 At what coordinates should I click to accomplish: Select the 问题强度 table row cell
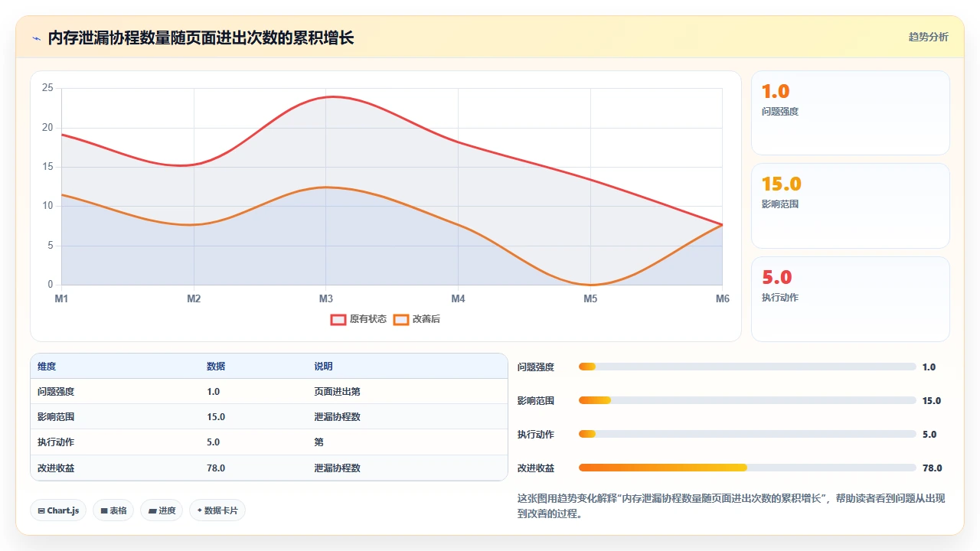pyautogui.click(x=56, y=391)
